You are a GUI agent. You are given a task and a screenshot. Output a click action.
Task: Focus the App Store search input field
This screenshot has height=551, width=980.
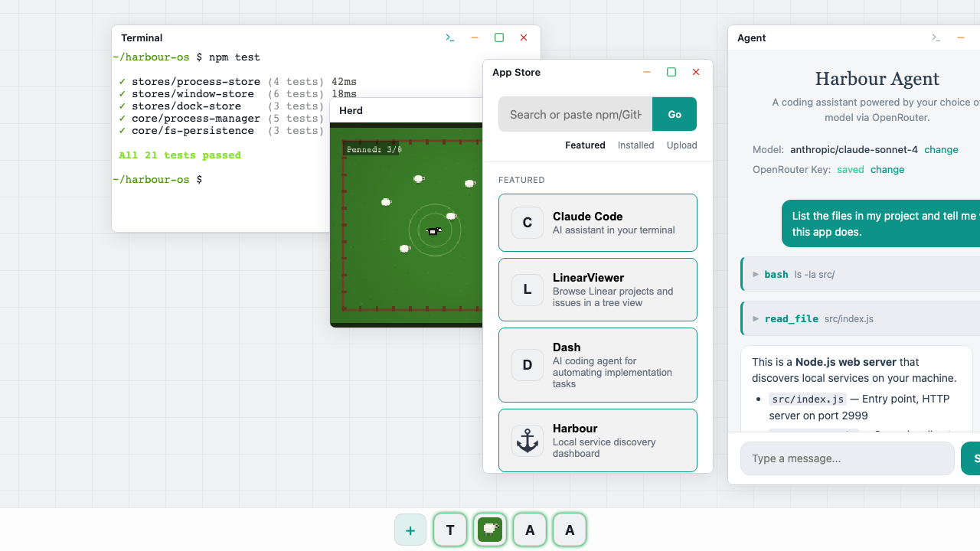point(575,114)
